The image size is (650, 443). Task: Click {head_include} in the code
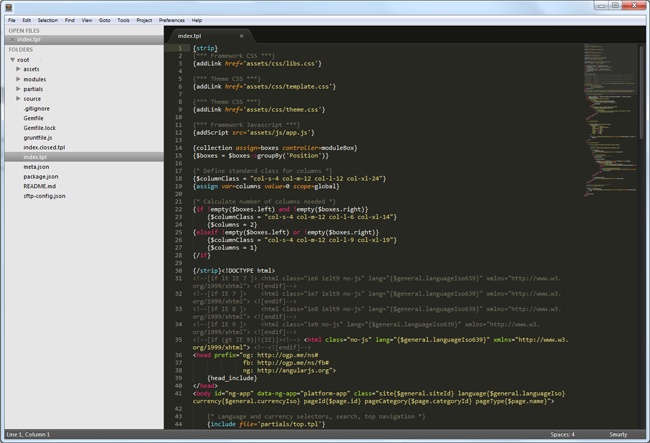[232, 378]
